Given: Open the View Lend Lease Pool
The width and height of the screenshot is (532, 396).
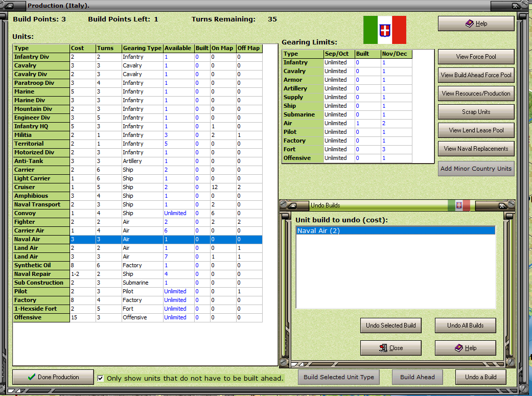Looking at the screenshot, I should click(476, 130).
